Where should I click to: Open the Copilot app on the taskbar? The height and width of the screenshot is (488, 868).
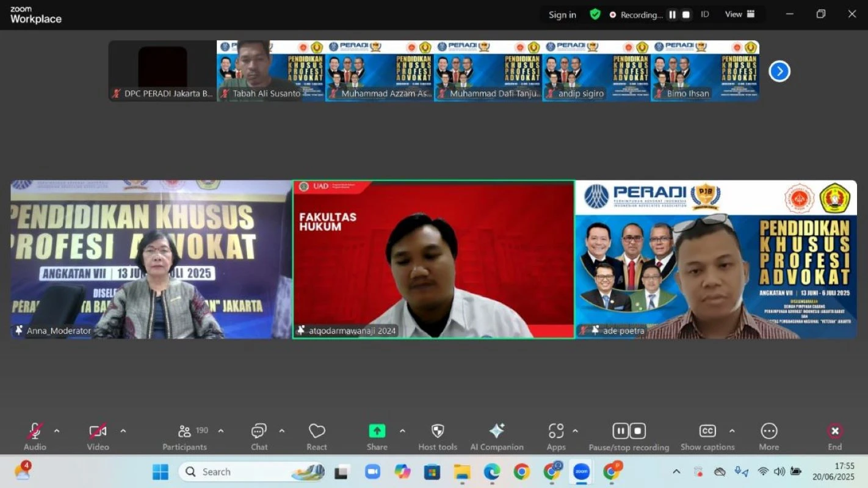[x=402, y=472]
